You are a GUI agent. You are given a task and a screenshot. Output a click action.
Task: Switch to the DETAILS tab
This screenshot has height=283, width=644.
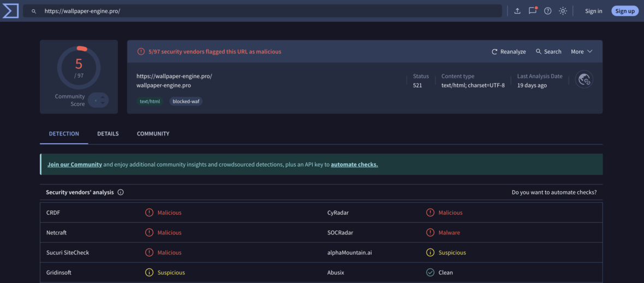[x=108, y=134]
